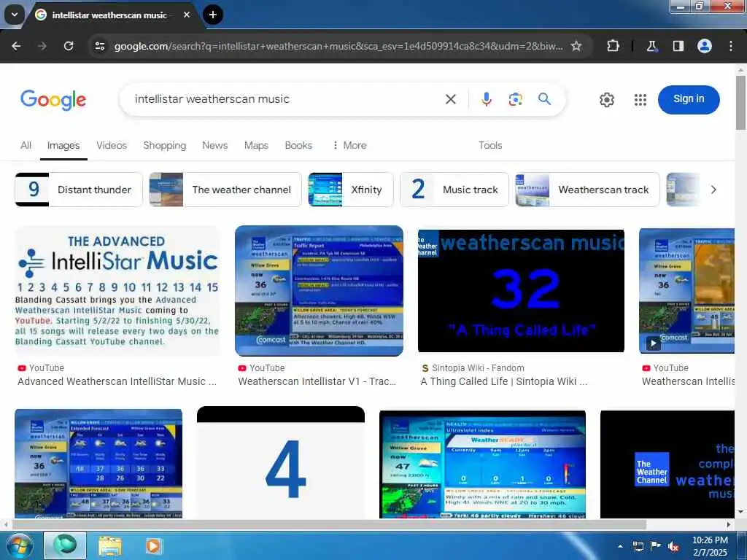Clear the search box with the X
This screenshot has width=747, height=560.
pyautogui.click(x=450, y=99)
